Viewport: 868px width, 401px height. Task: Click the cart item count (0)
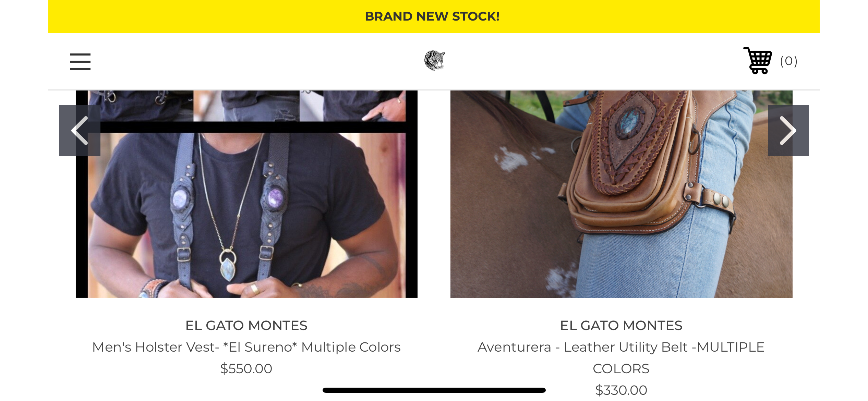tap(788, 61)
